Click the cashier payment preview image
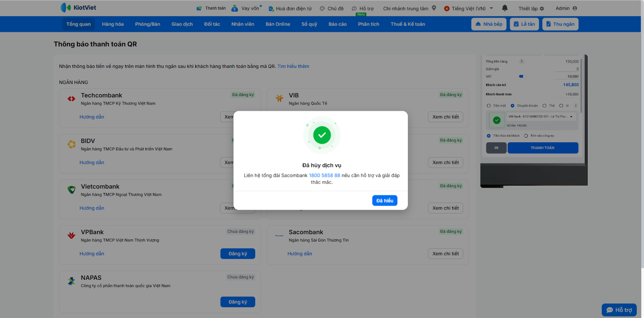644x318 pixels. point(534,121)
